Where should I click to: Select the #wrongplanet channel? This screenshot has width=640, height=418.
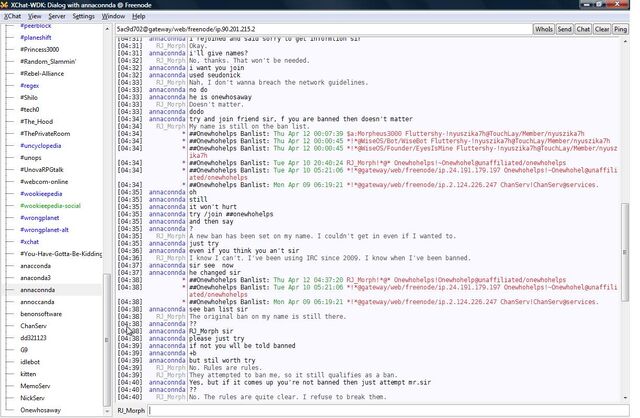click(40, 218)
